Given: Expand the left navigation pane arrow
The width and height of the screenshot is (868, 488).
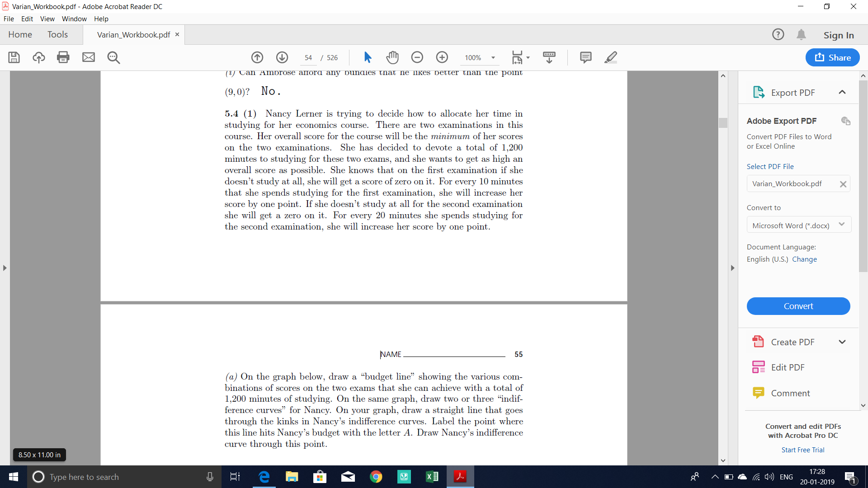Looking at the screenshot, I should (5, 268).
